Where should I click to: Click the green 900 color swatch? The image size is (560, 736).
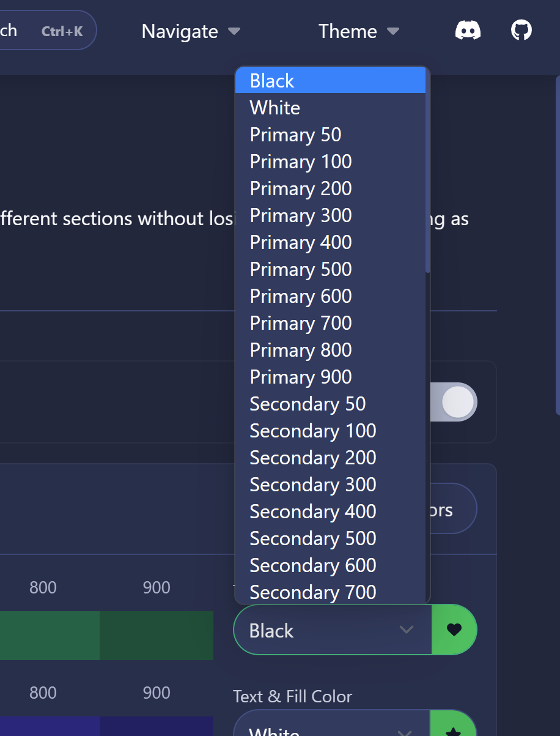click(x=157, y=636)
